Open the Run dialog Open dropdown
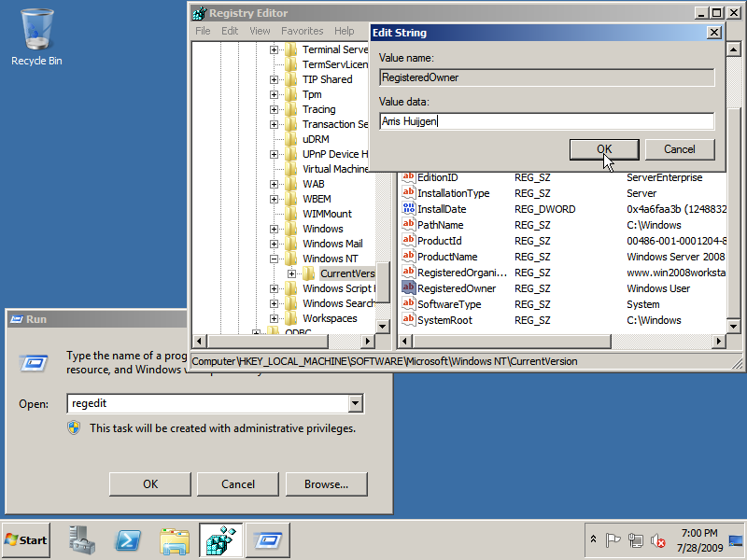The height and width of the screenshot is (560, 747). (356, 403)
